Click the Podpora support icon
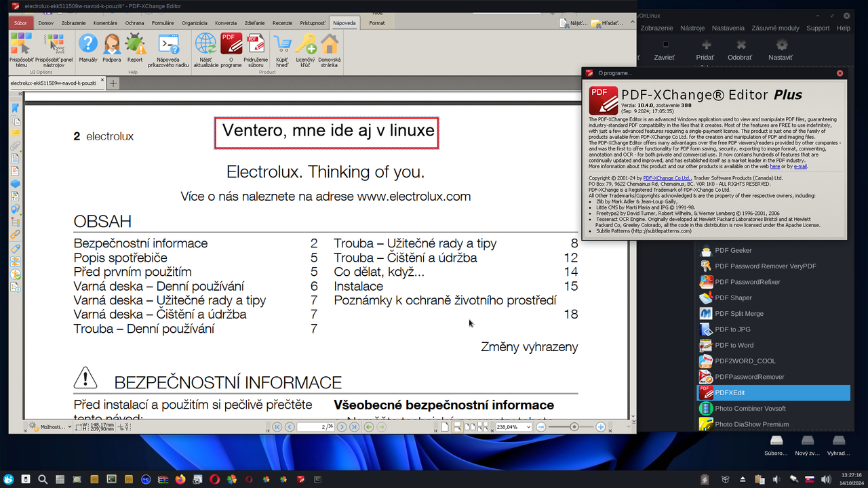Viewport: 868px width, 488px height. pos(112,47)
